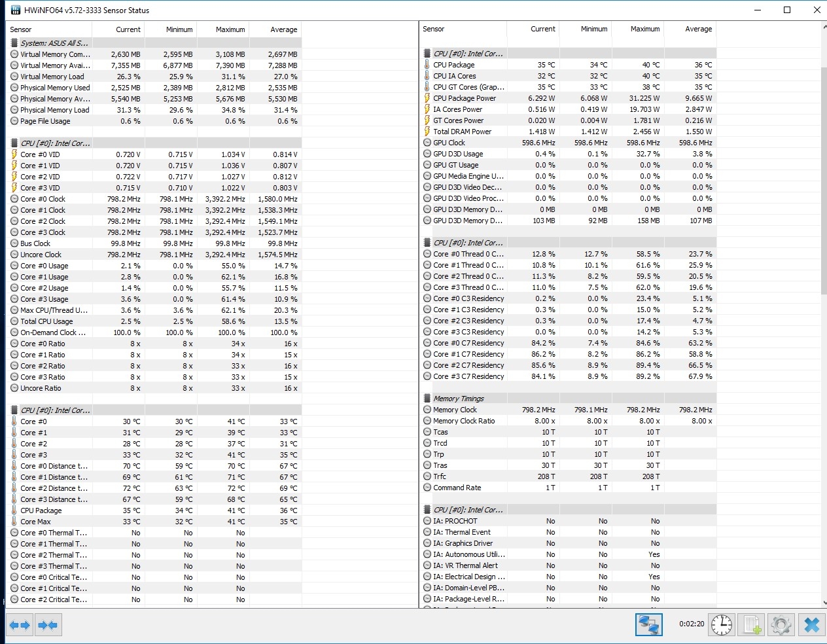
Task: Select the Uncore Clock row
Action: pos(154,255)
